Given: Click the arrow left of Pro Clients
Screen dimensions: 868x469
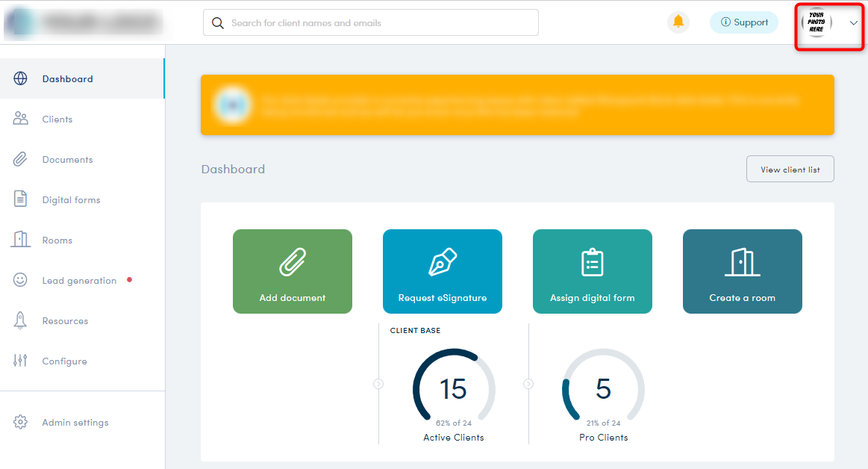Looking at the screenshot, I should tap(528, 384).
